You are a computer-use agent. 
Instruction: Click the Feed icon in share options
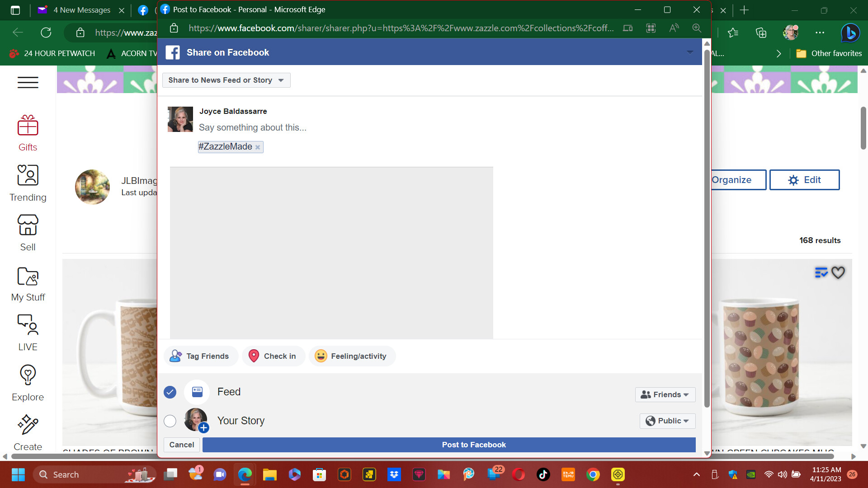(197, 392)
